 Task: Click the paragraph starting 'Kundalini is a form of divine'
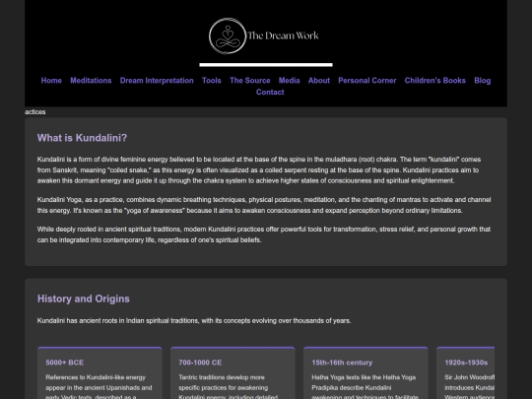(259, 170)
